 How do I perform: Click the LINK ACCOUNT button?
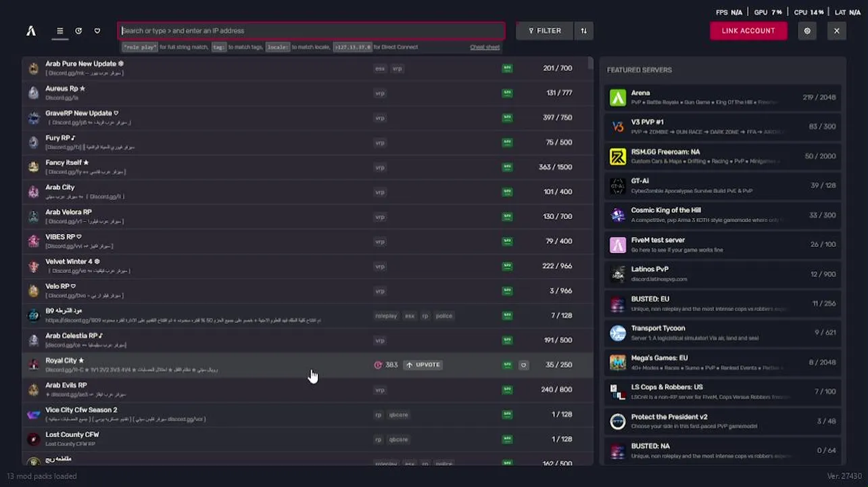[x=748, y=31]
